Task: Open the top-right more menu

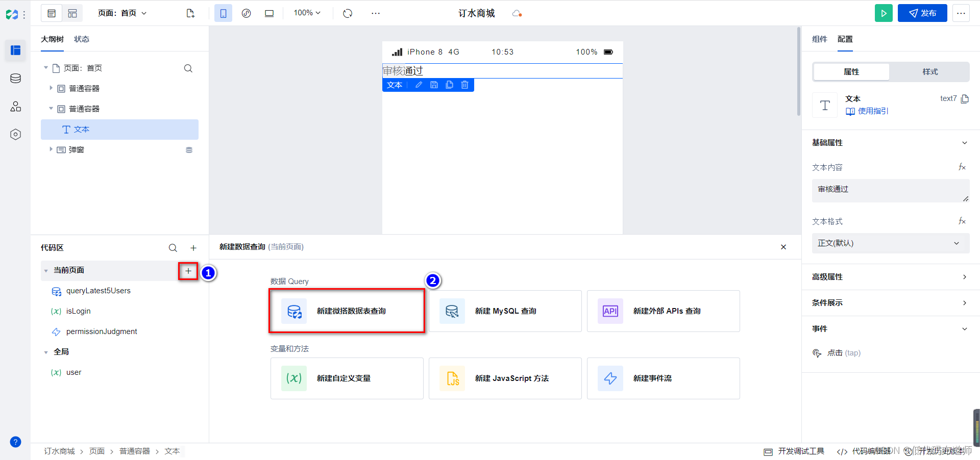Action: [x=961, y=13]
